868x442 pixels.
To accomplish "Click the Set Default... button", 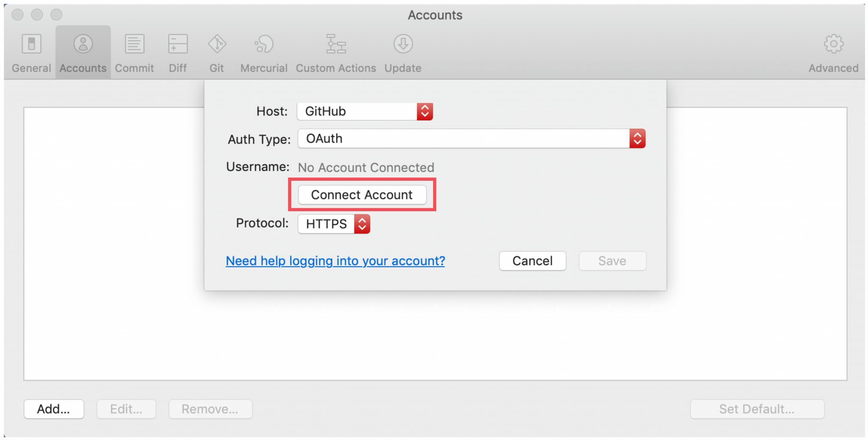I will coord(757,409).
